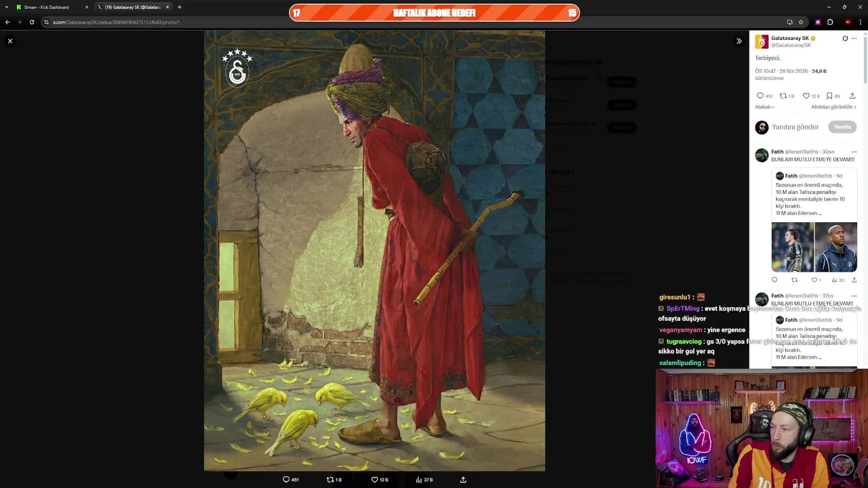Click the painting image of the man in red robe
This screenshot has height=488, width=868.
(374, 250)
